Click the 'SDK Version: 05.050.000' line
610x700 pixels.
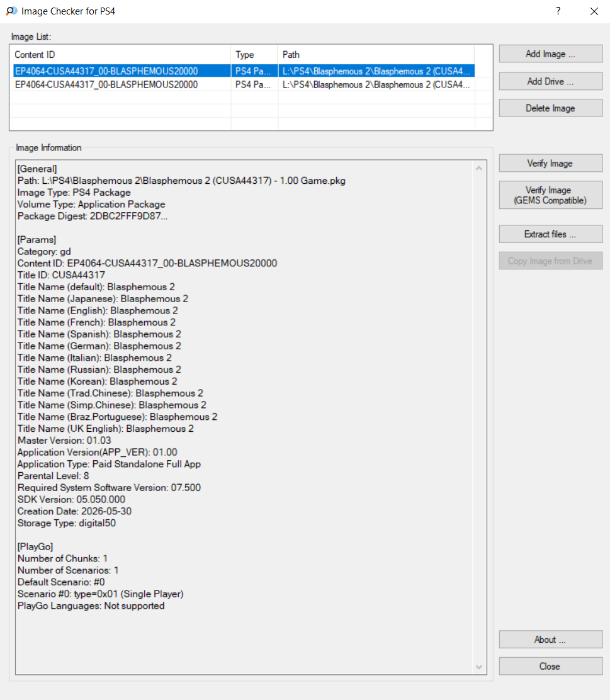click(x=71, y=500)
